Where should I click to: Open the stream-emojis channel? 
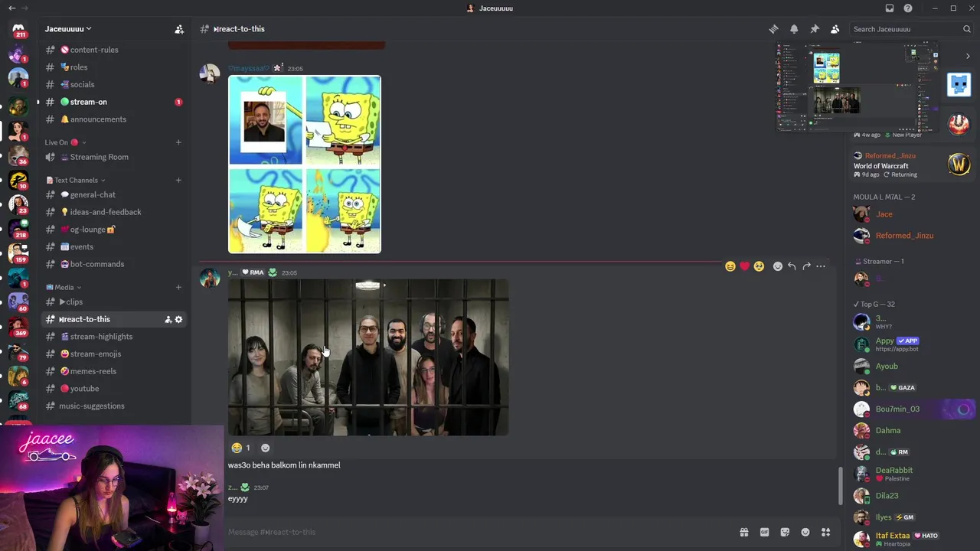click(x=113, y=354)
